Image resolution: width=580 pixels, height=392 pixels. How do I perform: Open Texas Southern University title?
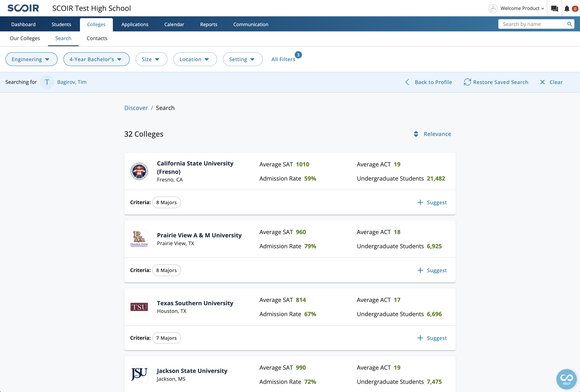(x=195, y=303)
